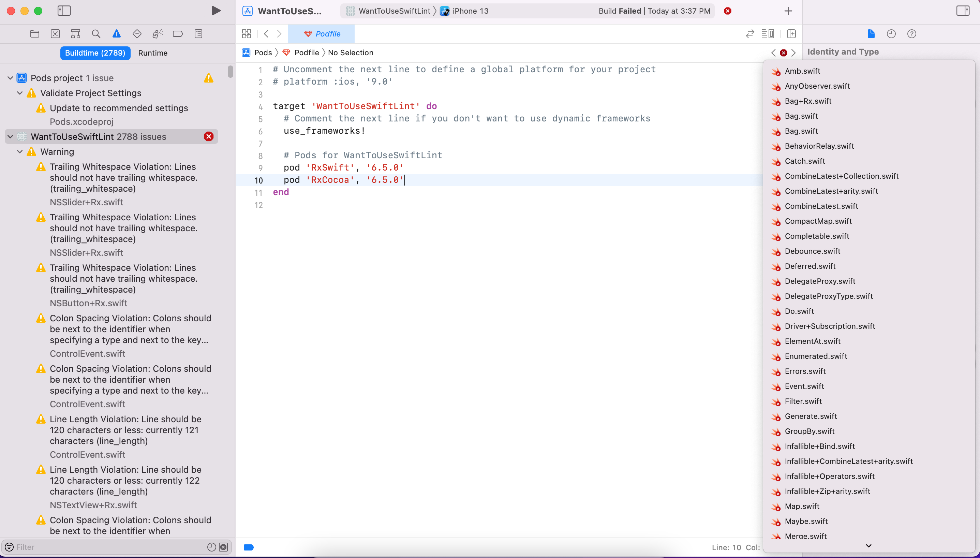Screen dimensions: 980x558
Task: Click the Pods project warning badge
Action: tap(209, 78)
